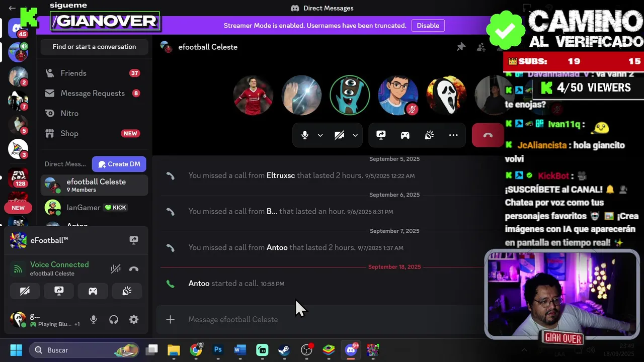The width and height of the screenshot is (644, 362).
Task: Open Photoshop from taskbar
Action: pyautogui.click(x=218, y=350)
